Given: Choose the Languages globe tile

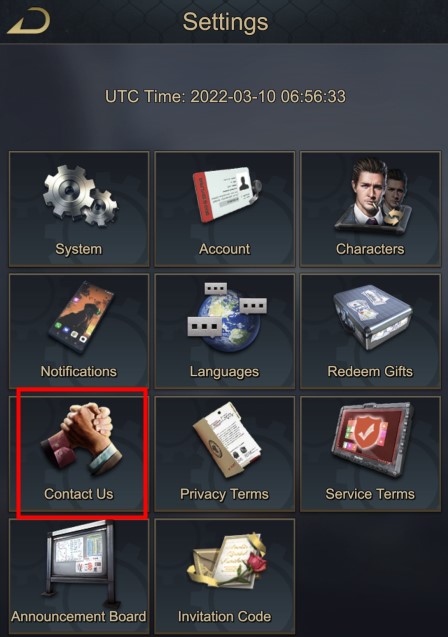Looking at the screenshot, I should (225, 331).
